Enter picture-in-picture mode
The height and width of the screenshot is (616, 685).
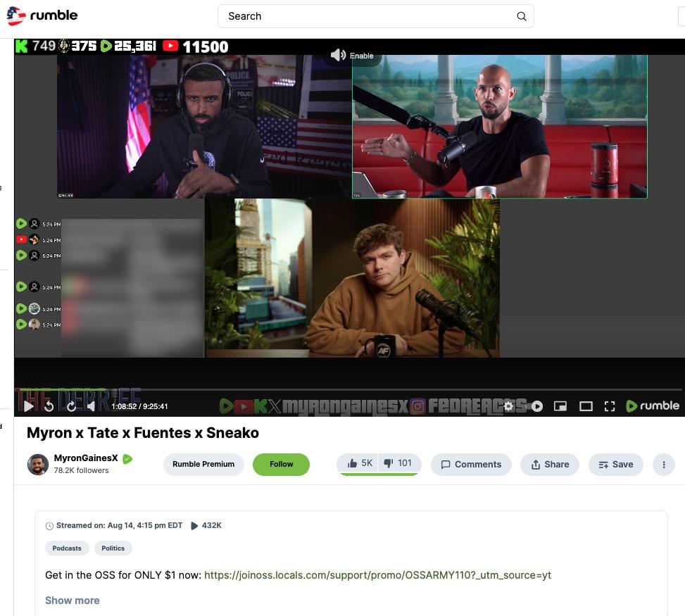coord(560,406)
